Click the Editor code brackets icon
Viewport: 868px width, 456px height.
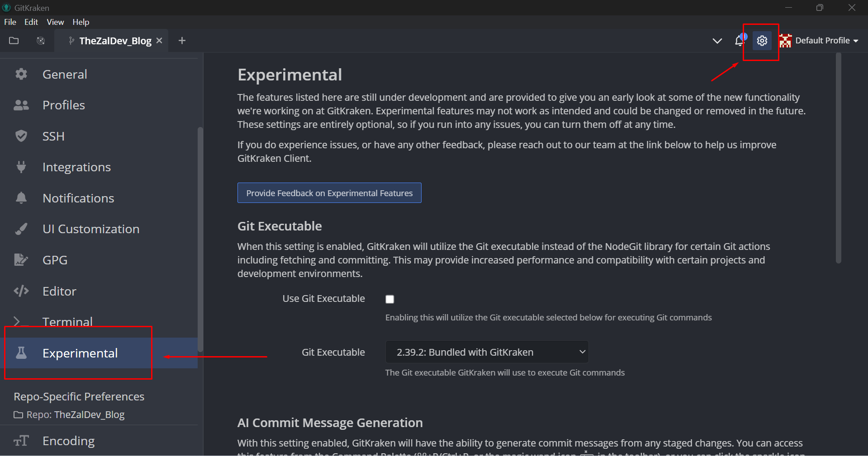pyautogui.click(x=21, y=291)
